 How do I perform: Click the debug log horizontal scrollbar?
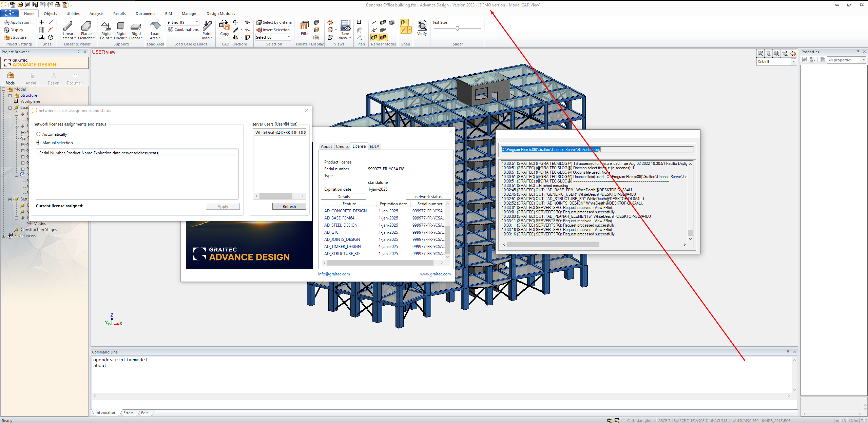pos(594,245)
